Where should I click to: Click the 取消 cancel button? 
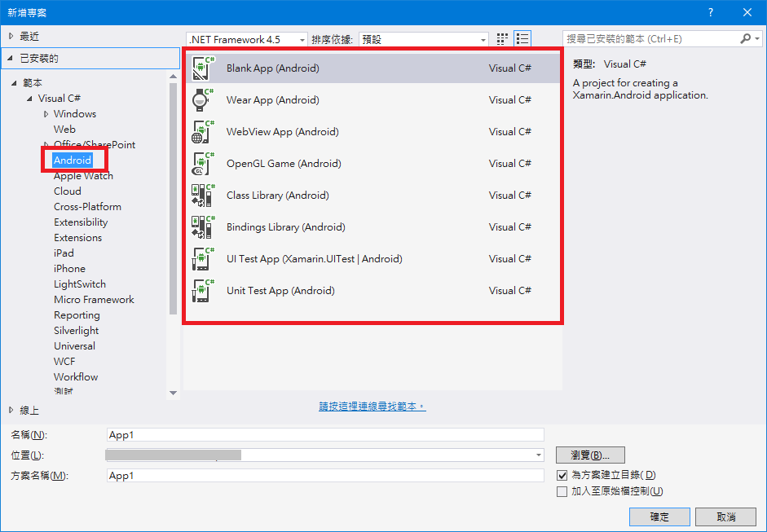726,517
